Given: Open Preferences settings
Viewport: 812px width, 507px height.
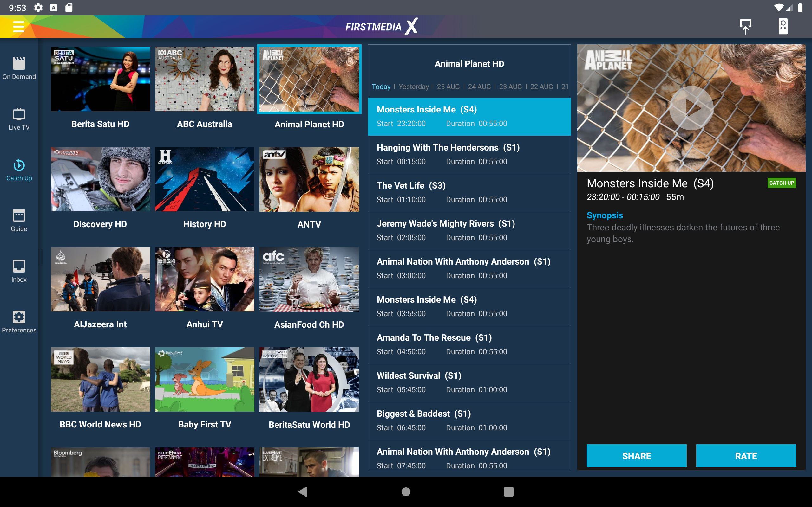Looking at the screenshot, I should point(19,322).
